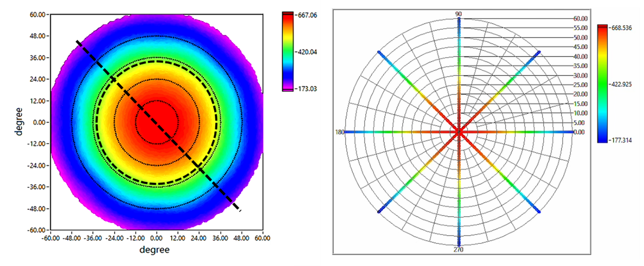Screen dimensions: 644x266
Task: Click the -48.00 tick on heatmap x-axis
Action: point(72,238)
